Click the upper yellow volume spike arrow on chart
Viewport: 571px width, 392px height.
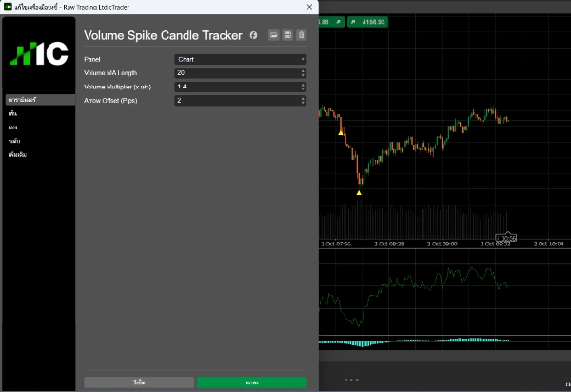click(x=341, y=133)
